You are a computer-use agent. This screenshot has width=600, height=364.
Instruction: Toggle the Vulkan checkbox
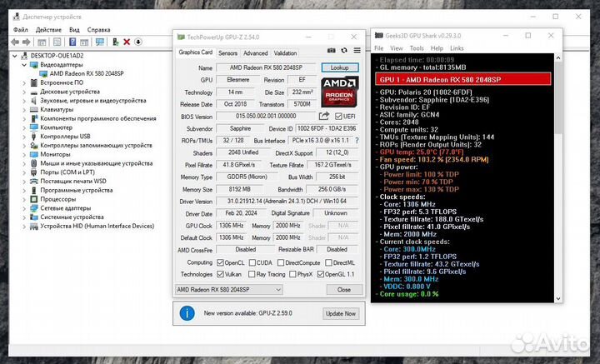(x=220, y=274)
